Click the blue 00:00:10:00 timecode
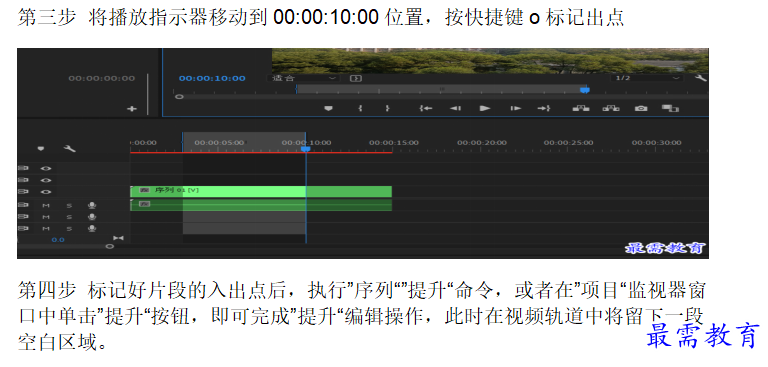 click(212, 78)
